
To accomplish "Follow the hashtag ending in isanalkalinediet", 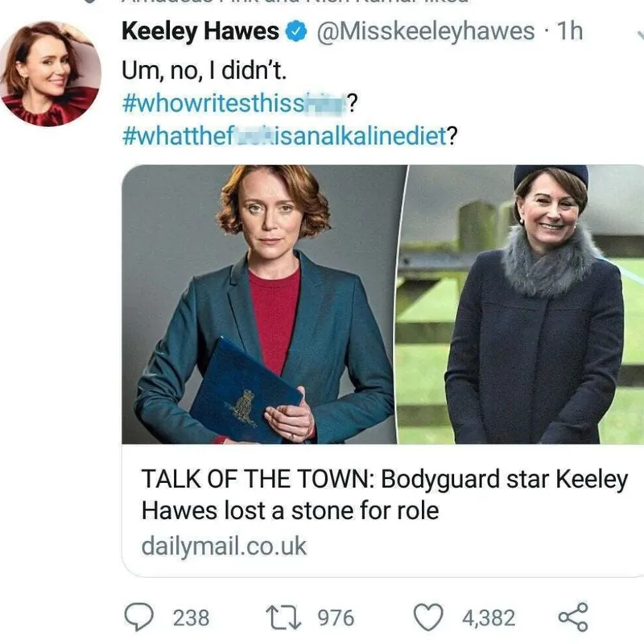I will [287, 134].
